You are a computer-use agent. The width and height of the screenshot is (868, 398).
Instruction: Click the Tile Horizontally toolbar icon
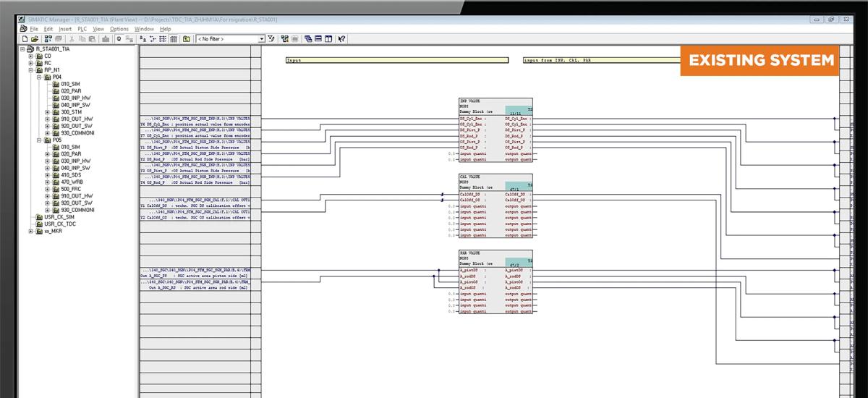(318, 38)
